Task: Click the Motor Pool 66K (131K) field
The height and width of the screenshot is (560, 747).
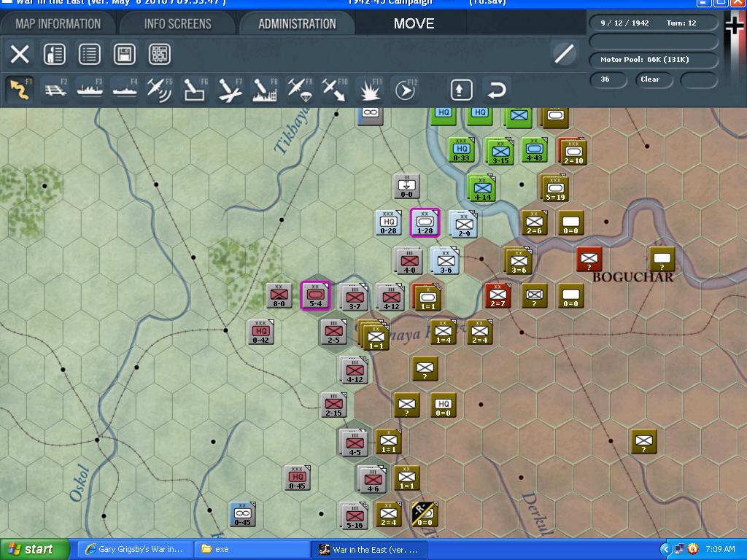Action: click(654, 60)
